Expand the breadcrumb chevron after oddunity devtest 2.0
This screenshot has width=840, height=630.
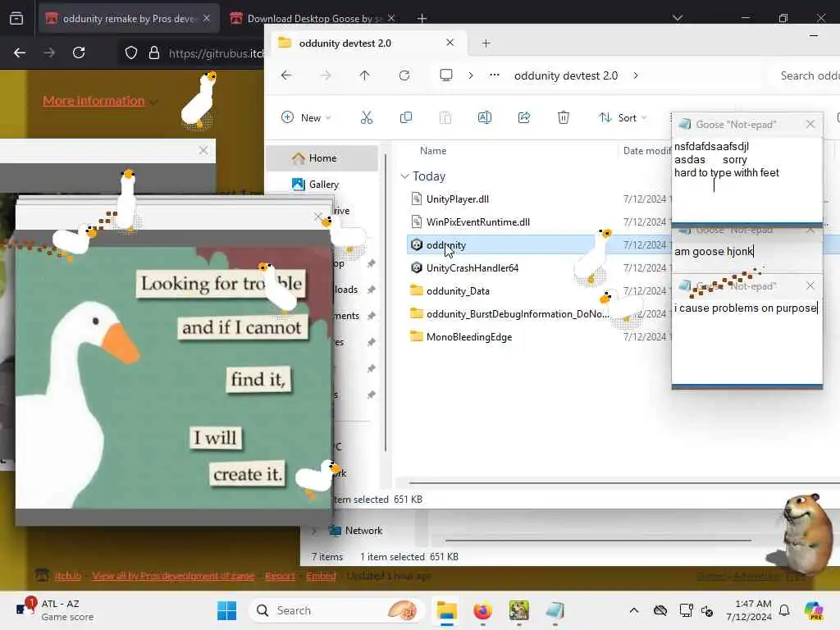(636, 75)
